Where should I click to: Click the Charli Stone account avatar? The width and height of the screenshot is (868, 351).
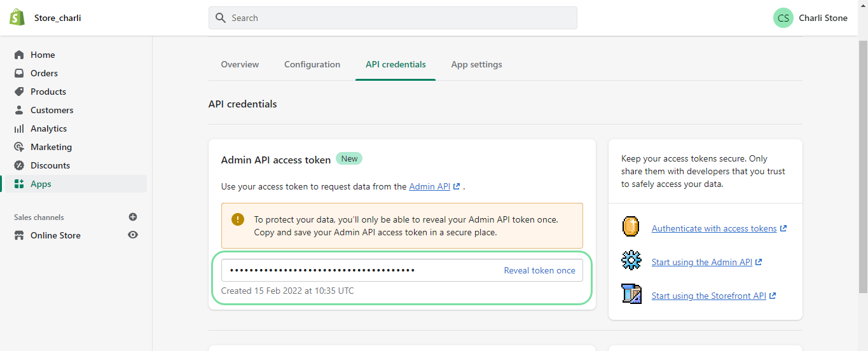[783, 18]
